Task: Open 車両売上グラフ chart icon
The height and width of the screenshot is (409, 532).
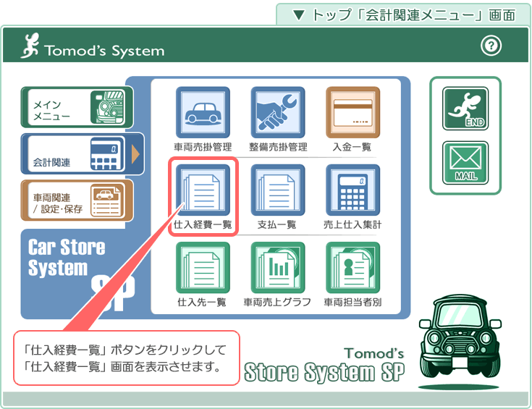Action: click(x=278, y=267)
